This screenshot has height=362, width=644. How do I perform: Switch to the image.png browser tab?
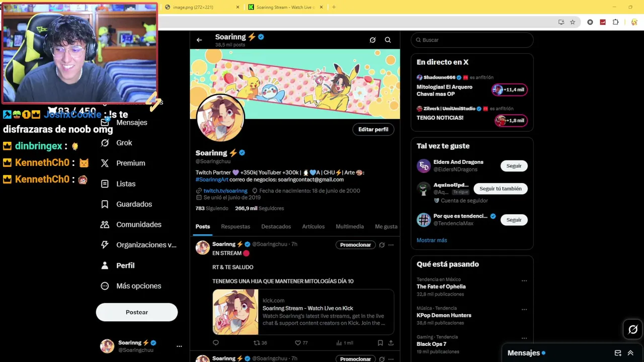[201, 7]
